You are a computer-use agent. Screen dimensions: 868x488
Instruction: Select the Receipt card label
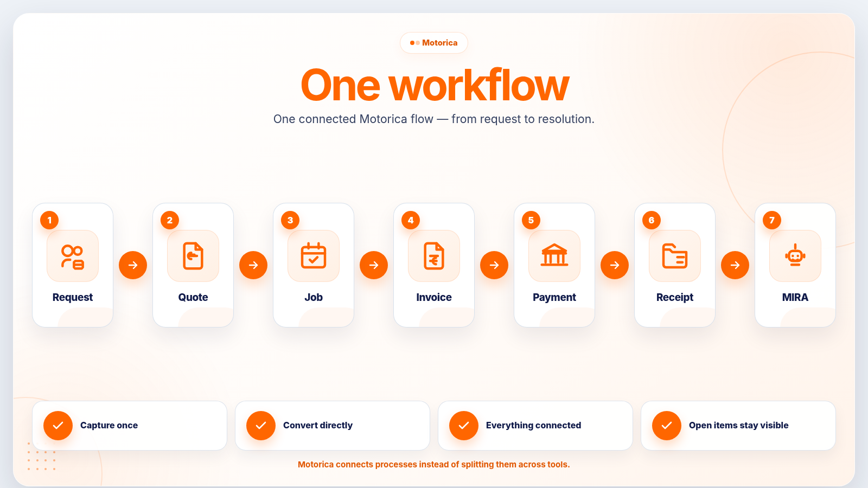pyautogui.click(x=675, y=297)
